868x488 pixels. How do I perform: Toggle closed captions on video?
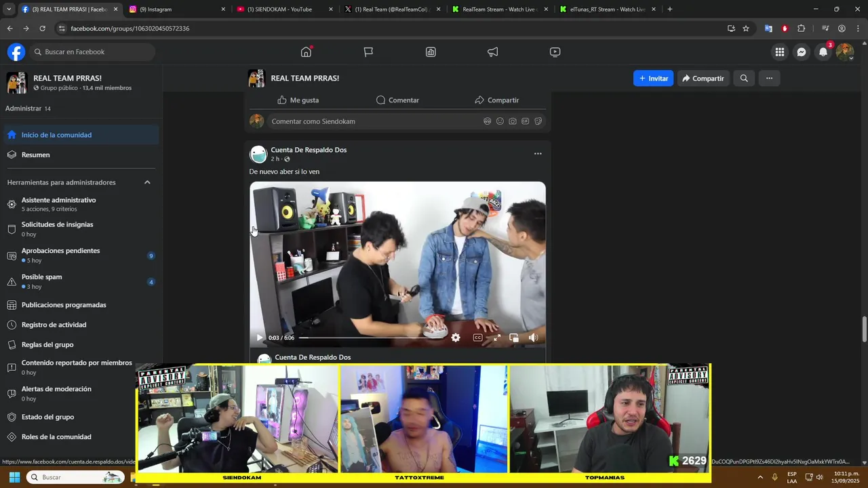(477, 338)
